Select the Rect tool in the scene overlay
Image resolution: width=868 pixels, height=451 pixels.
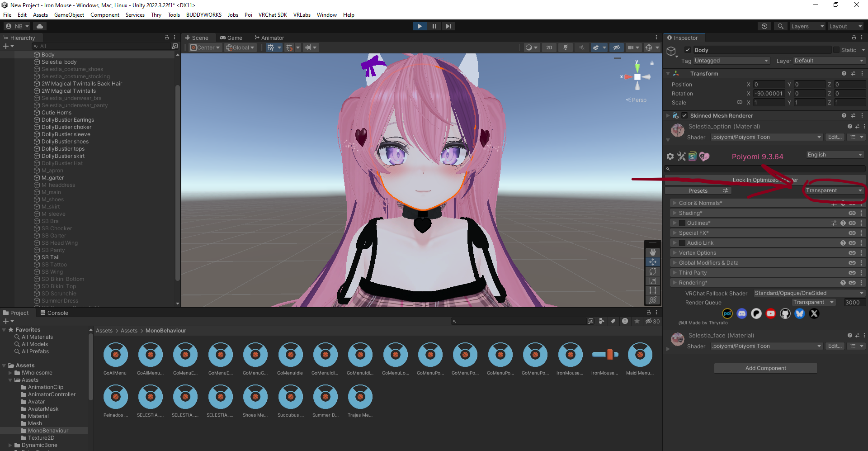coord(652,290)
